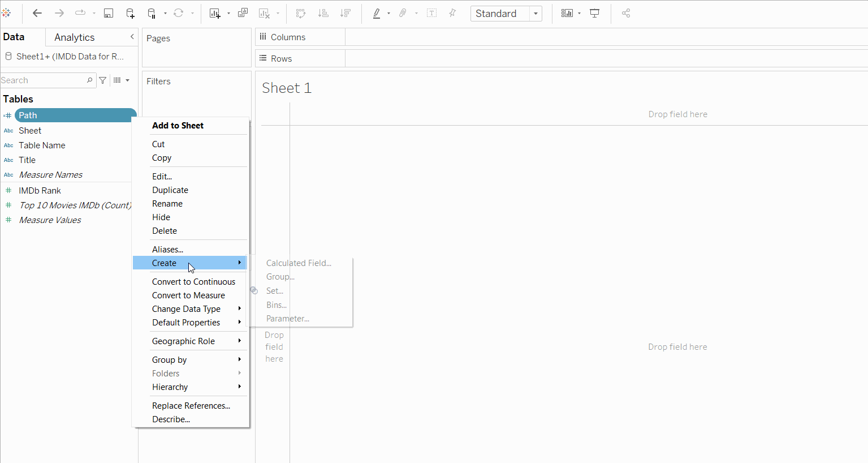Choose Convert to Measure from the context menu

pos(188,295)
